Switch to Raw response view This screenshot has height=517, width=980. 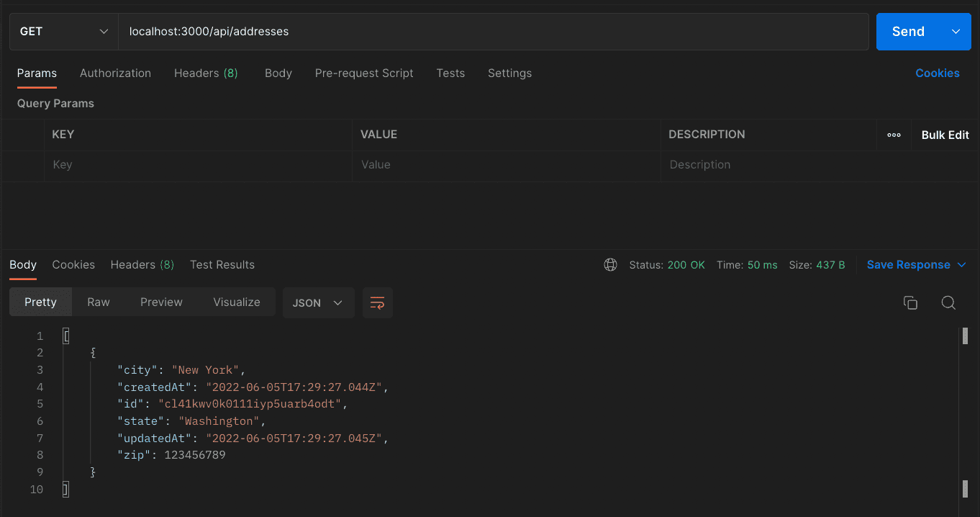pos(99,302)
